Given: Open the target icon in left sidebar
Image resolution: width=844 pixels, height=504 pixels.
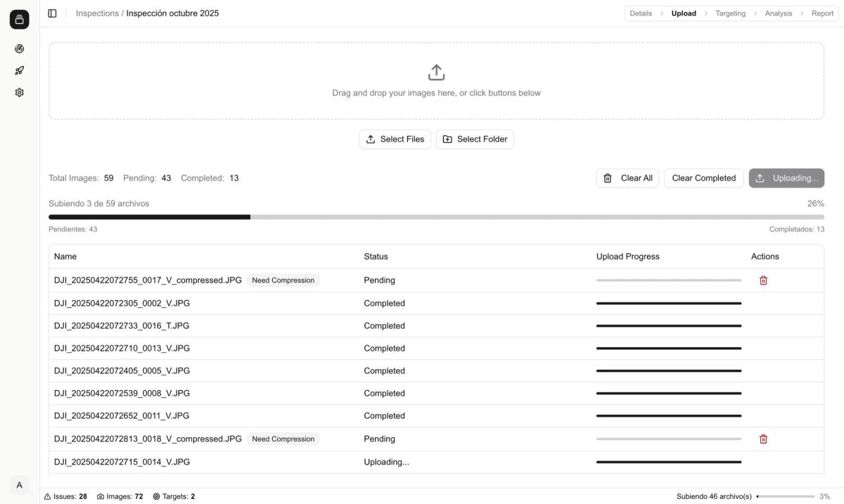Looking at the screenshot, I should pos(20,49).
